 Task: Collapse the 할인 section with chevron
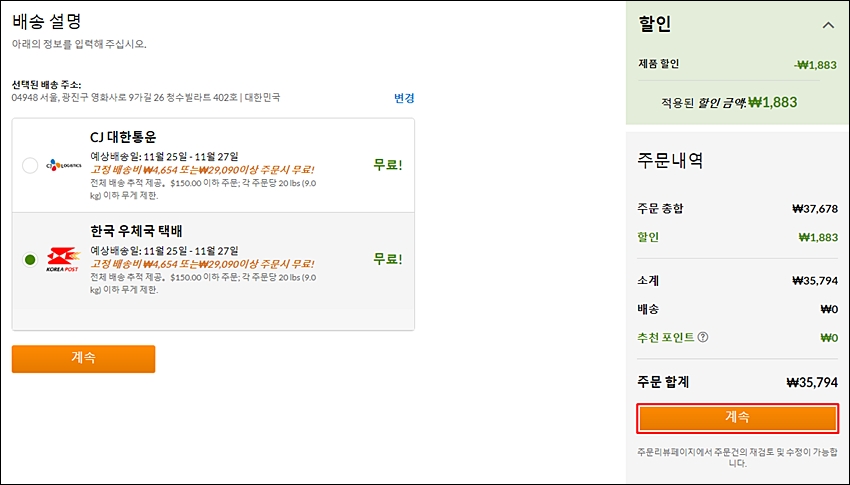(x=828, y=25)
